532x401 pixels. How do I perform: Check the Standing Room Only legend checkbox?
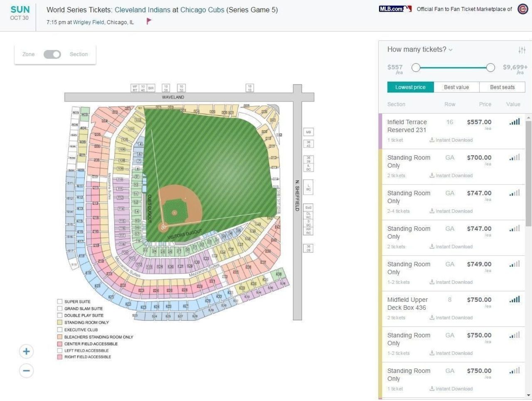60,323
